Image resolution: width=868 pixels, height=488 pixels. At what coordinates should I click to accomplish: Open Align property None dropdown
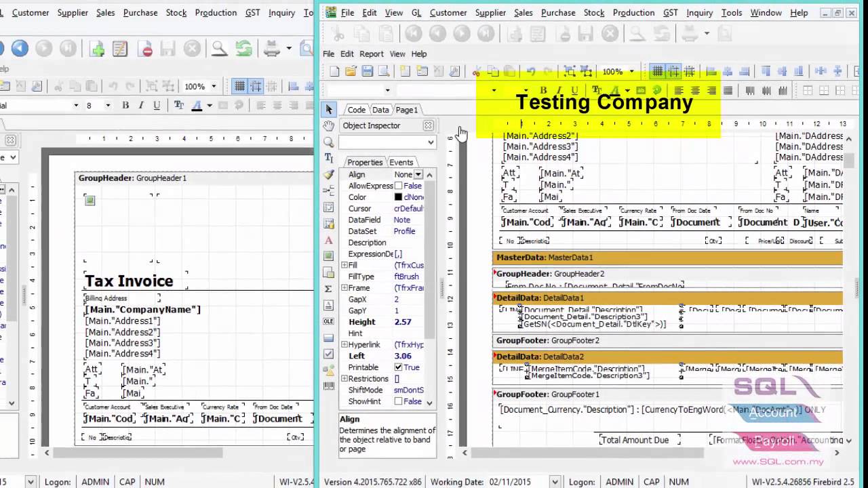click(x=418, y=174)
